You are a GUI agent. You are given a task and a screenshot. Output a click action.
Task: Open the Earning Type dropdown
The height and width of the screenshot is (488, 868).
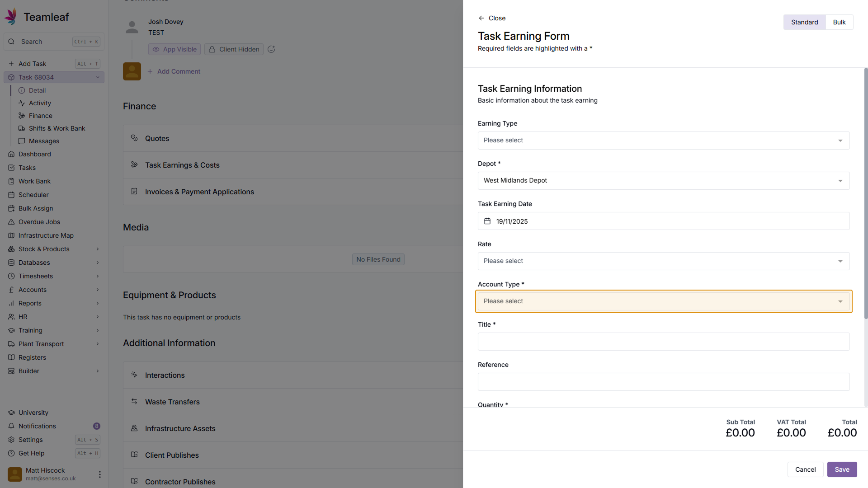(663, 141)
